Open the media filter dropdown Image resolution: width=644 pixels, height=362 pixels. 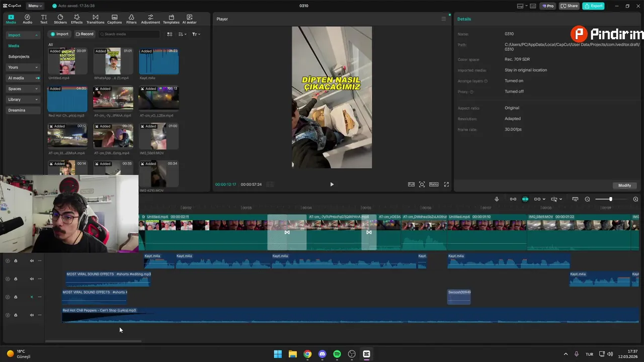(x=196, y=34)
